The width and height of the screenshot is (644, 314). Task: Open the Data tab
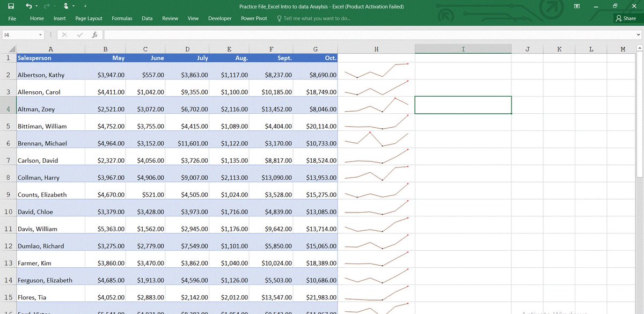tap(147, 18)
